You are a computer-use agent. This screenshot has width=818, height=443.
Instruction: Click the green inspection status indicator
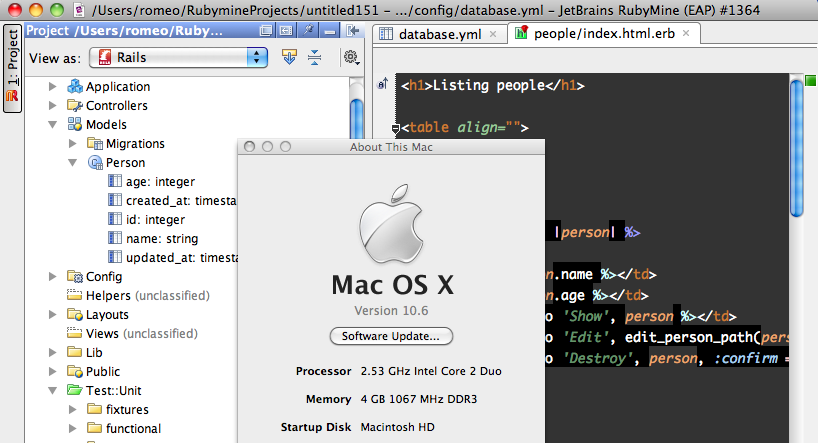tap(810, 81)
